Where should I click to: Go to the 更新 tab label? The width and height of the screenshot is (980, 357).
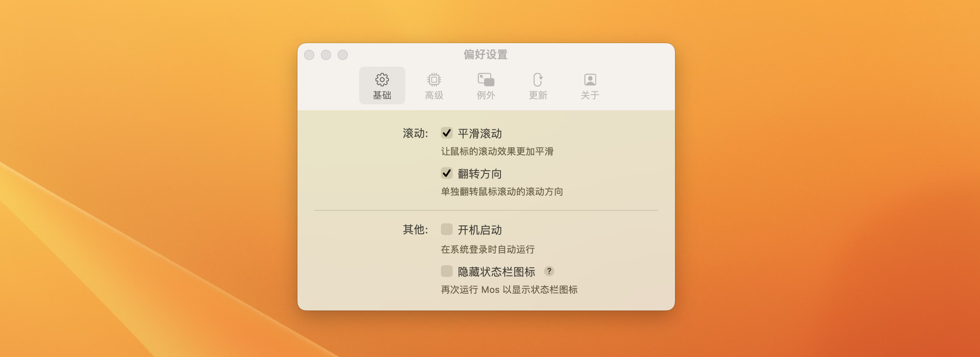pos(538,96)
